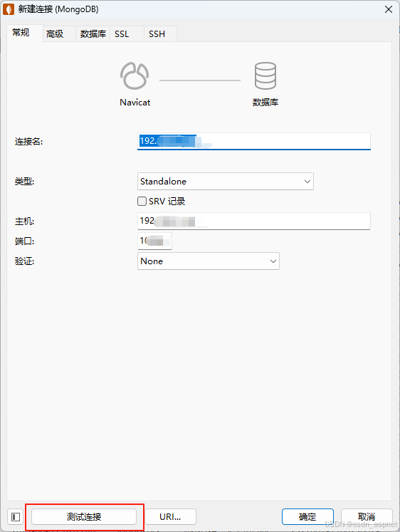
Task: Toggle the sidebar panel icon at bottom left
Action: tap(16, 517)
